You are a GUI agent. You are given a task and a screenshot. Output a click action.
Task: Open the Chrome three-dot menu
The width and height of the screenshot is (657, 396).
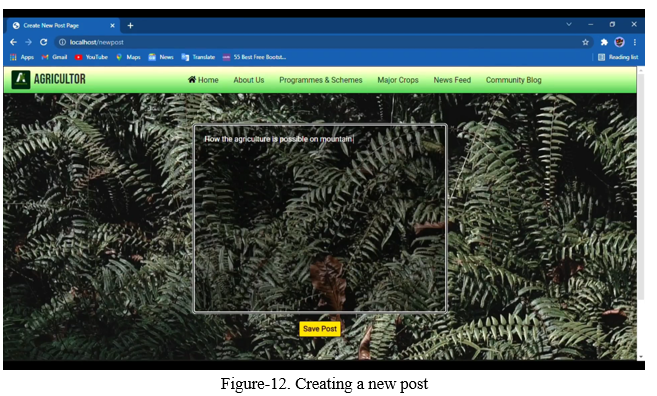coord(635,42)
